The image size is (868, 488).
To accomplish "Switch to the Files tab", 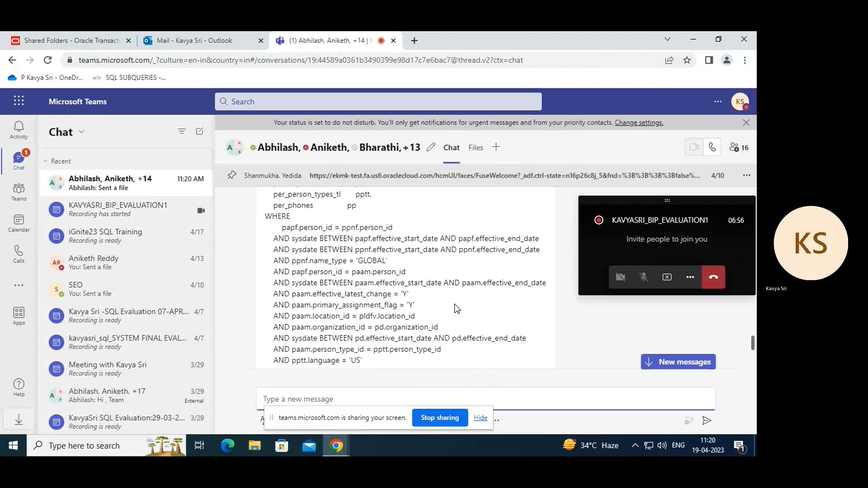I will pos(476,148).
